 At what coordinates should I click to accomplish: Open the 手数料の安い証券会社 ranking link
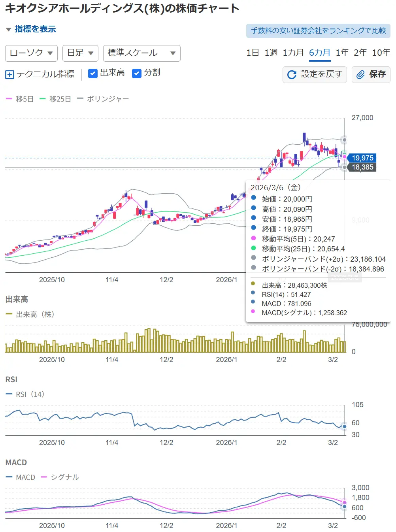tap(318, 31)
